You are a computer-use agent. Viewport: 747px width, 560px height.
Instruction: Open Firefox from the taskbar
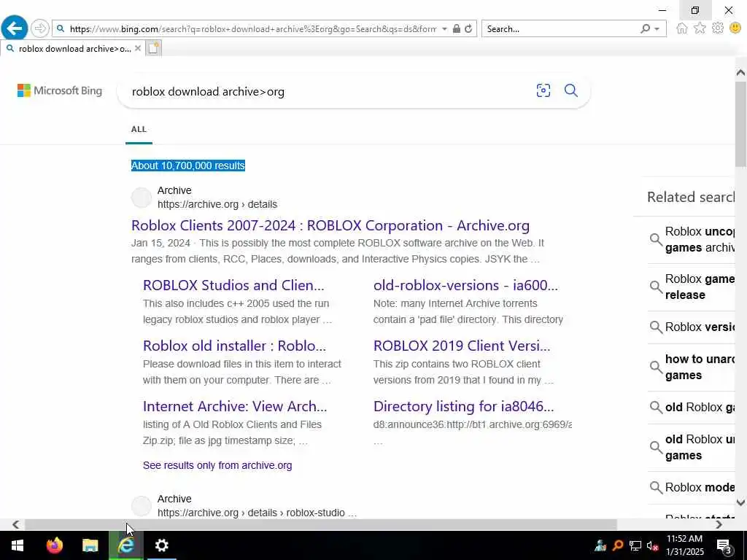54,545
